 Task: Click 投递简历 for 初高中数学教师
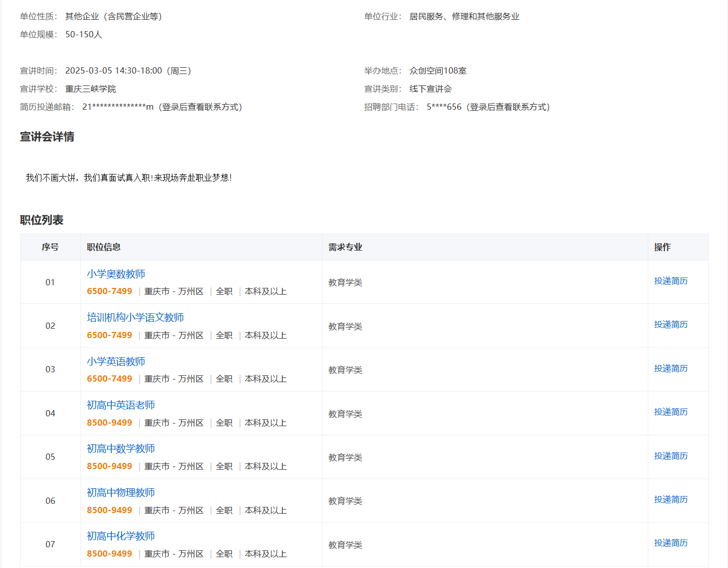(671, 456)
